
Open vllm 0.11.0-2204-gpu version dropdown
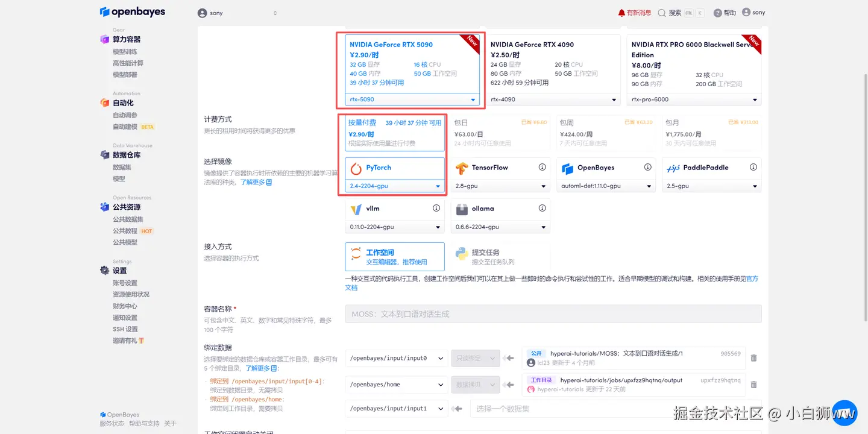pyautogui.click(x=395, y=227)
